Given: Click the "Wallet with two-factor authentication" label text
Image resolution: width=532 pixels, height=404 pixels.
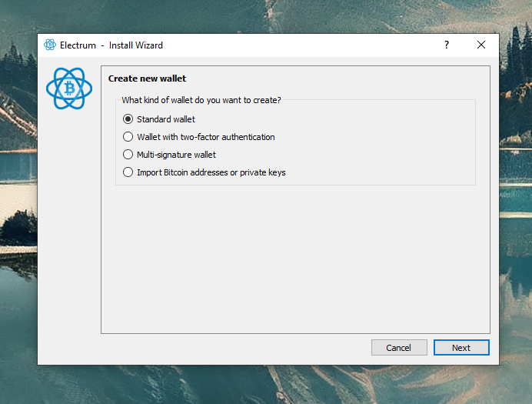Looking at the screenshot, I should 205,137.
